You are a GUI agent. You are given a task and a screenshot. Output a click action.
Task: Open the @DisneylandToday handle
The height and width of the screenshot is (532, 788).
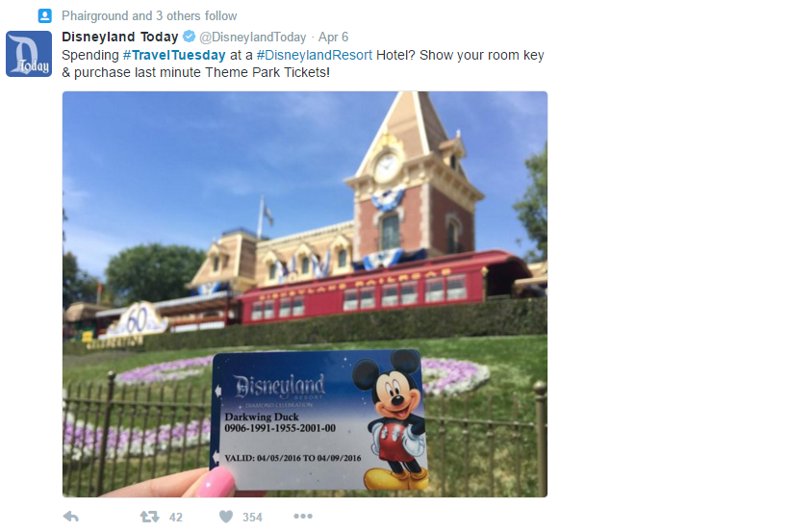point(253,38)
